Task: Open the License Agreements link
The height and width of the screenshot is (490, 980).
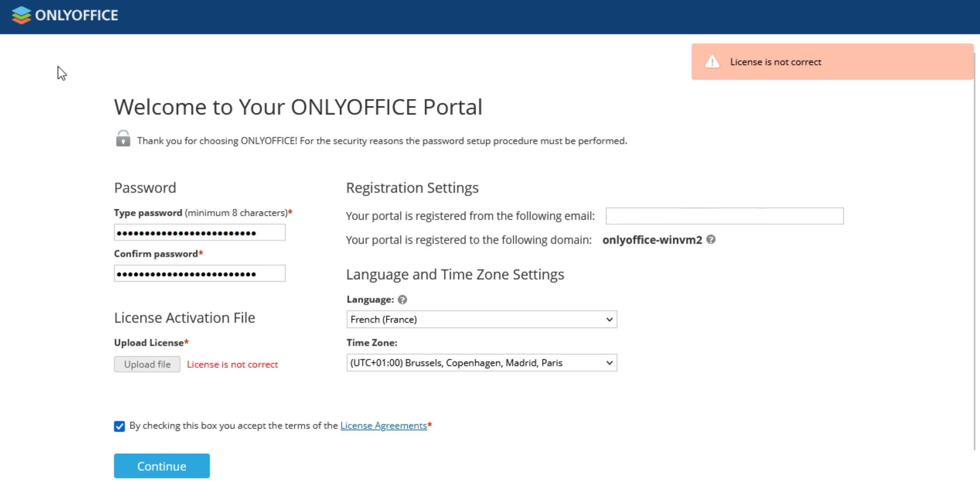Action: 384,425
